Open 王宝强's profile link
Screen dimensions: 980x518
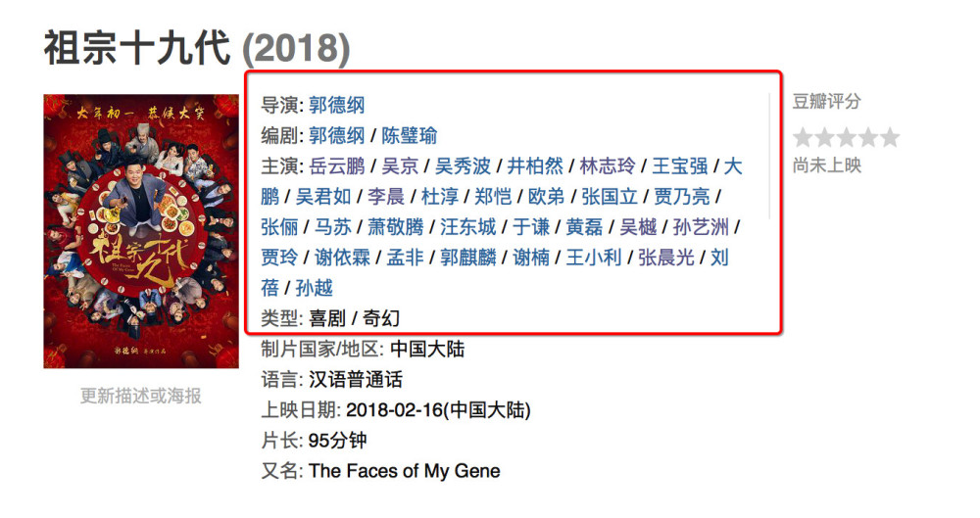(x=680, y=165)
